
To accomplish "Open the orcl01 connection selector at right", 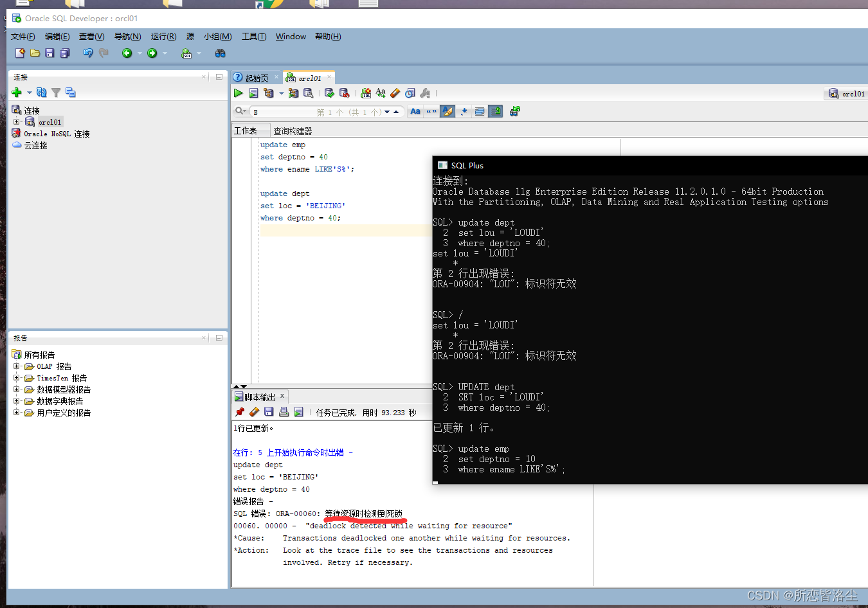I will click(x=846, y=94).
